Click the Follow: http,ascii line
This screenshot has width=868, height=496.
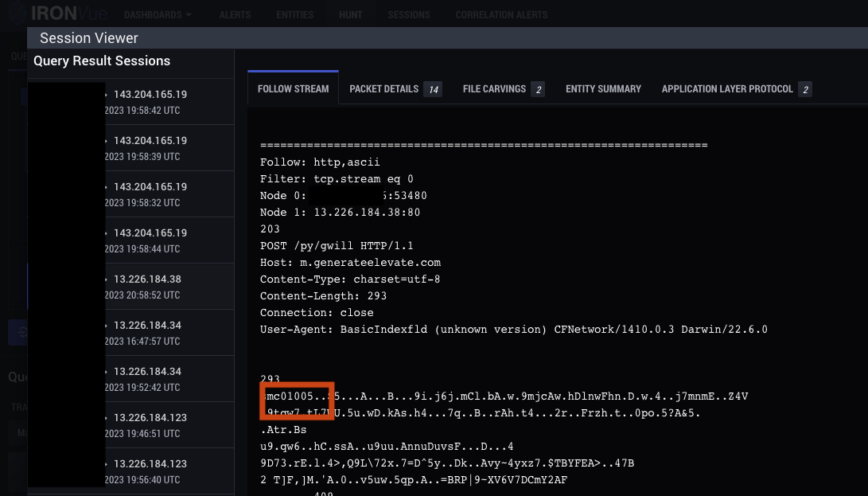pos(320,162)
